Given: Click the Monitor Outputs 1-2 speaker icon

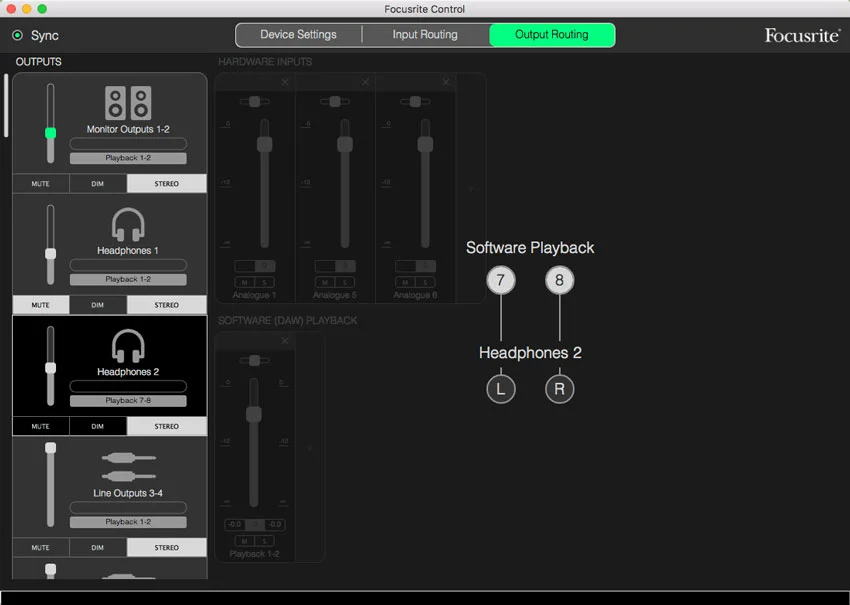Looking at the screenshot, I should tap(128, 102).
